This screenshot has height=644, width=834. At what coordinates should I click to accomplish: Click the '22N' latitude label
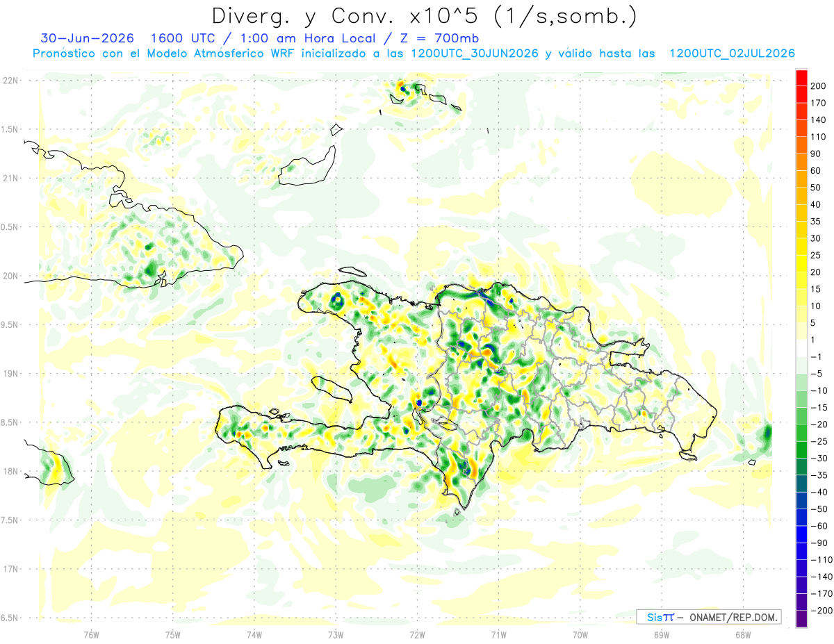point(10,81)
